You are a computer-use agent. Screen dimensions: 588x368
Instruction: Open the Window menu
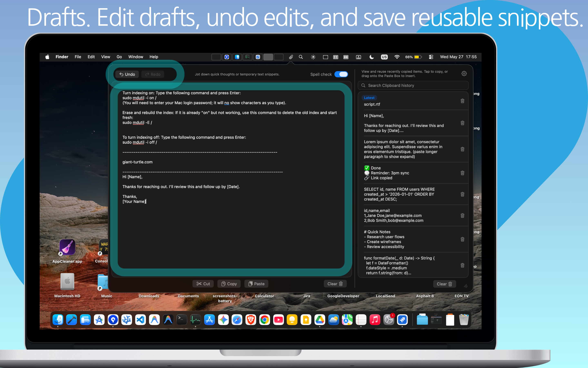[136, 57]
